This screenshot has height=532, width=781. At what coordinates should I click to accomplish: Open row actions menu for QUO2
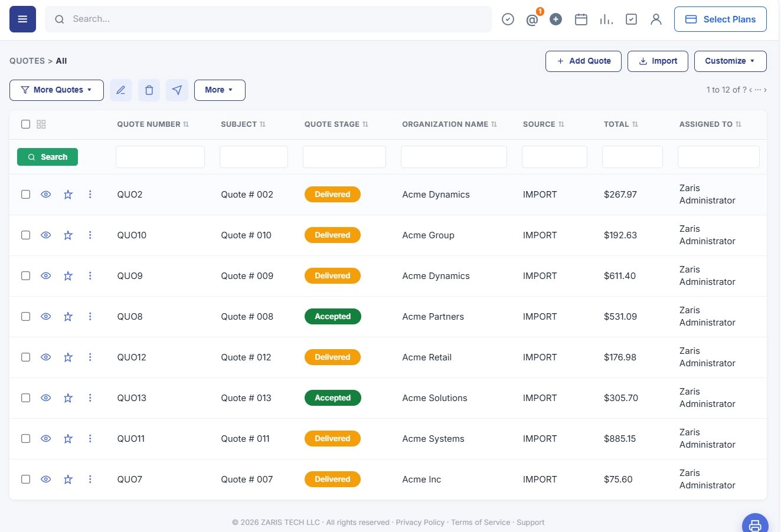point(90,195)
